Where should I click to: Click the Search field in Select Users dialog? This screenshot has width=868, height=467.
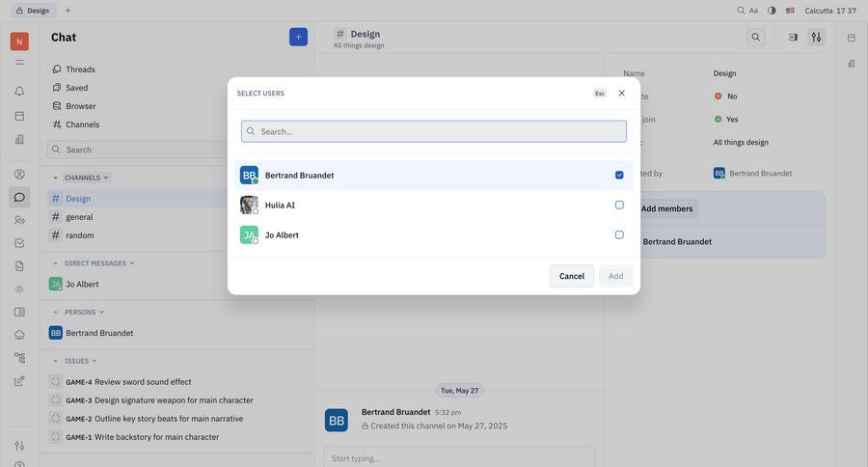point(433,131)
